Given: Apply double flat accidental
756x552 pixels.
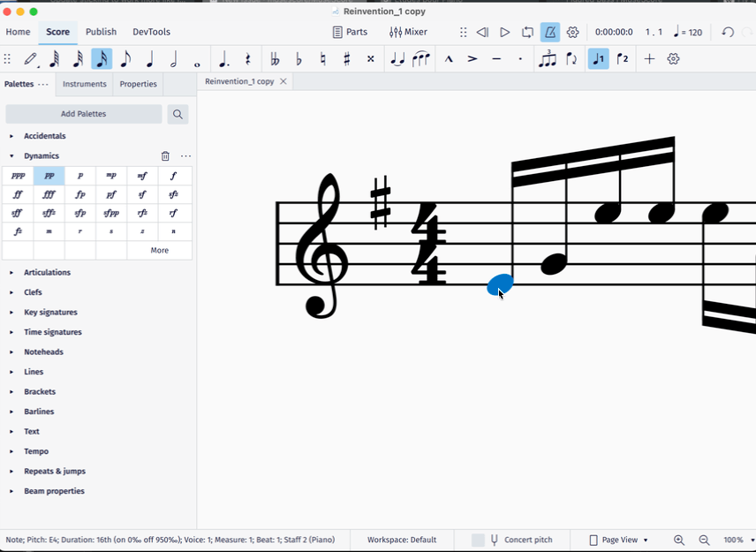Looking at the screenshot, I should pos(275,59).
